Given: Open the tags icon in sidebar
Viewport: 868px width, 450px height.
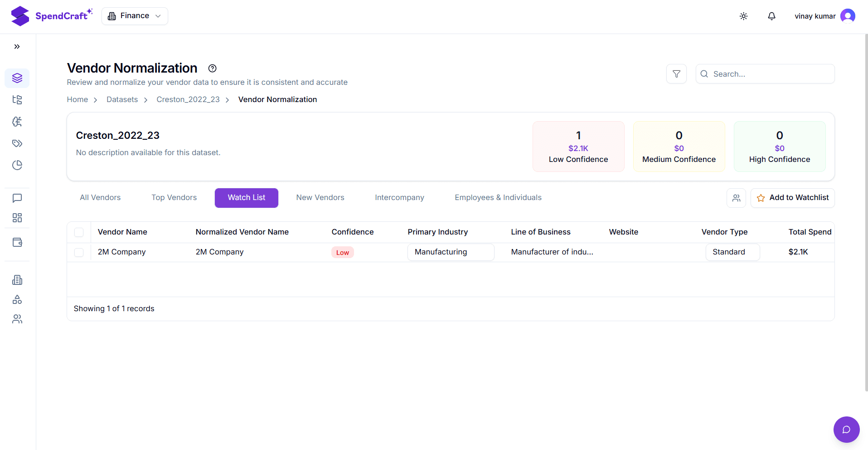Looking at the screenshot, I should coord(17,143).
